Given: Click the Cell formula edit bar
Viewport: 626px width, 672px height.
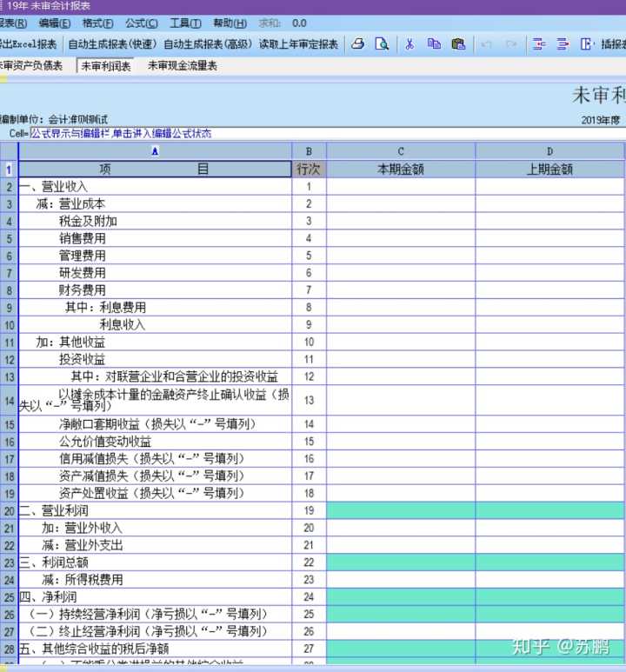Looking at the screenshot, I should coord(327,133).
